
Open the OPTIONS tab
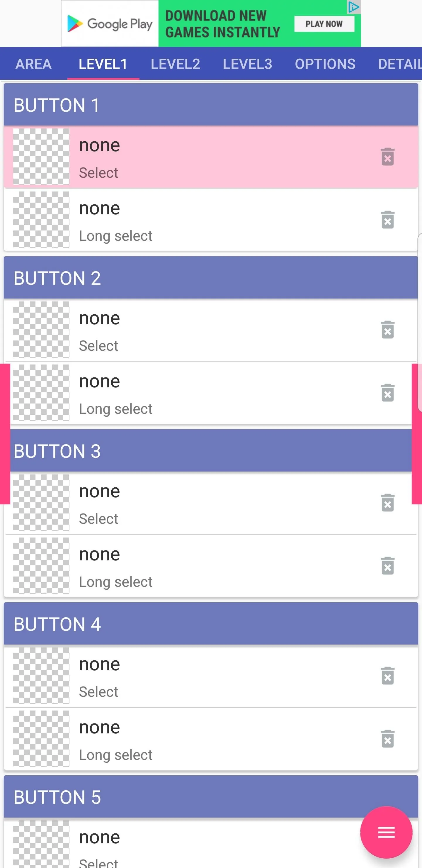(325, 64)
